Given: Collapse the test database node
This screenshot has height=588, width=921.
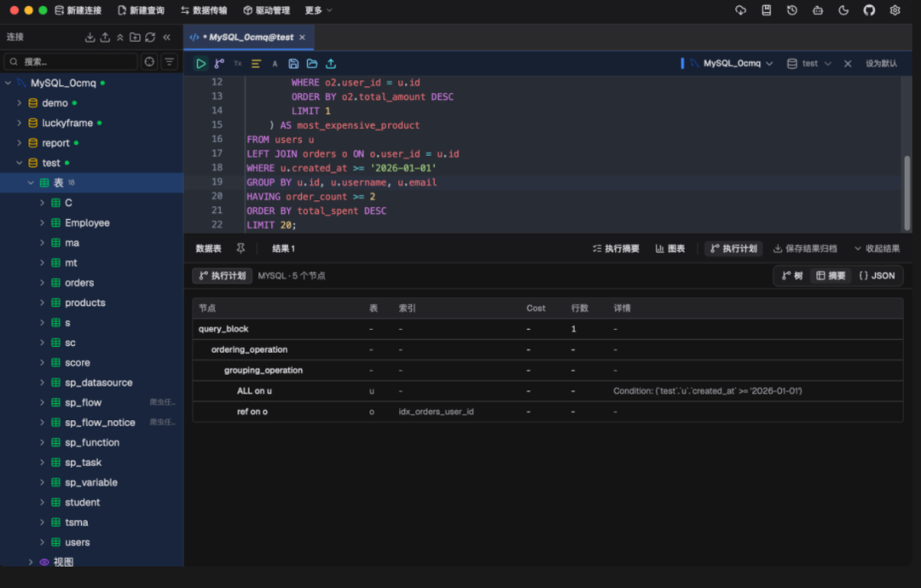Looking at the screenshot, I should tap(19, 163).
